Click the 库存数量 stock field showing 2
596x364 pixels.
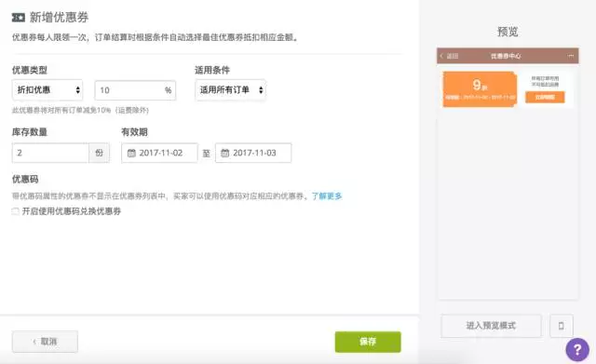click(x=50, y=153)
